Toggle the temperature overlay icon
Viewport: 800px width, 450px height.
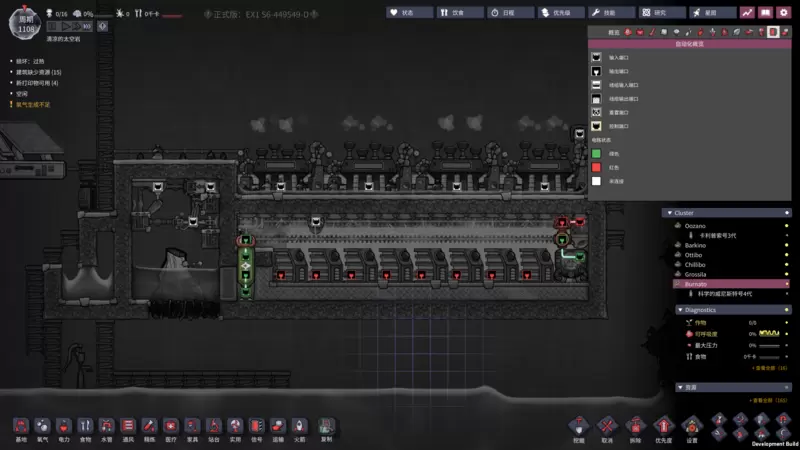[652, 32]
